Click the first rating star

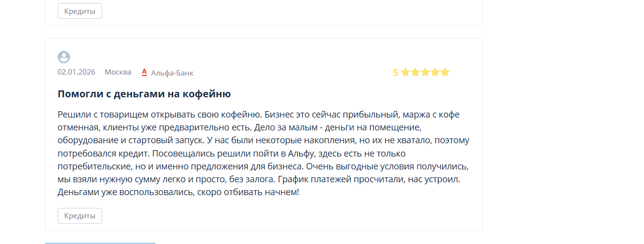pyautogui.click(x=406, y=73)
